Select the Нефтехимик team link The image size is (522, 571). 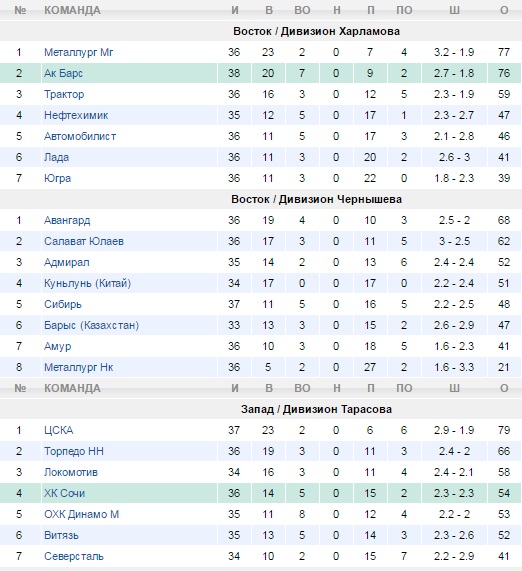[76, 115]
